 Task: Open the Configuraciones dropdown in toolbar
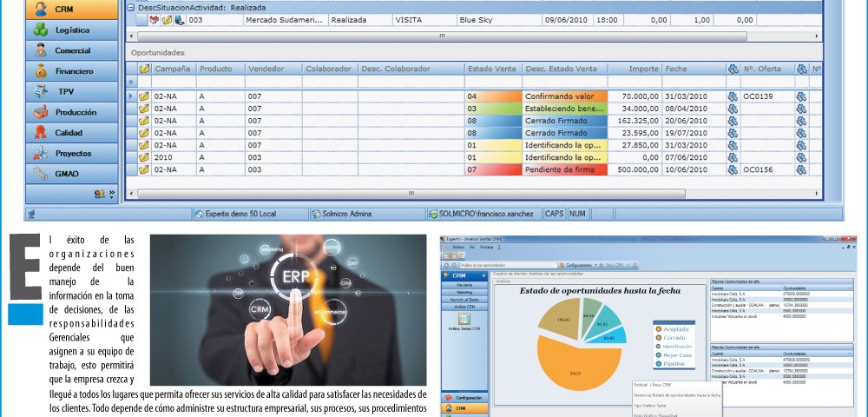click(577, 264)
